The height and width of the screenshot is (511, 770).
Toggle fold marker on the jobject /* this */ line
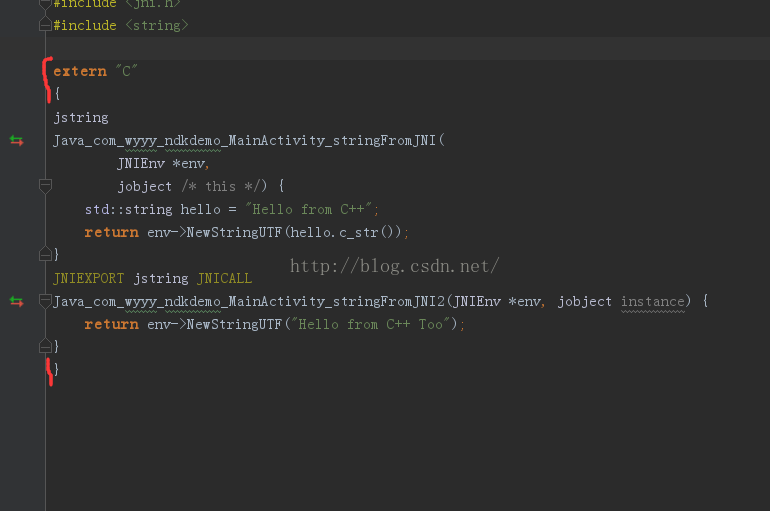[x=45, y=186]
